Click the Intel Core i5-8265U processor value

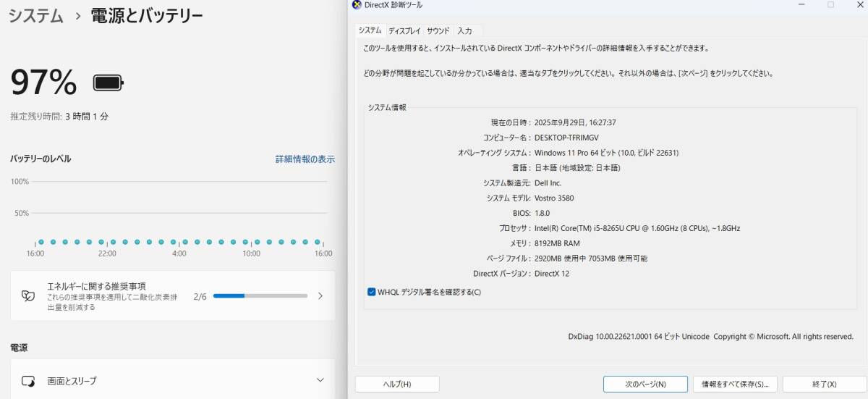click(x=637, y=228)
